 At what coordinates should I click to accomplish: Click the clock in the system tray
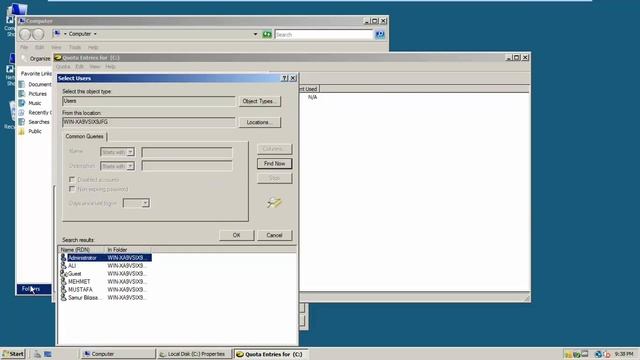coord(624,354)
